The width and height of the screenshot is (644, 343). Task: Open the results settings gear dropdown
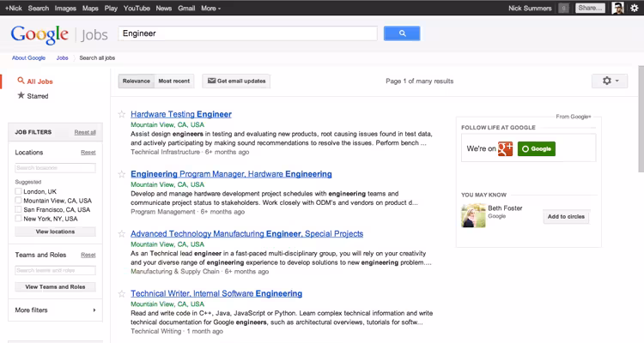point(610,81)
